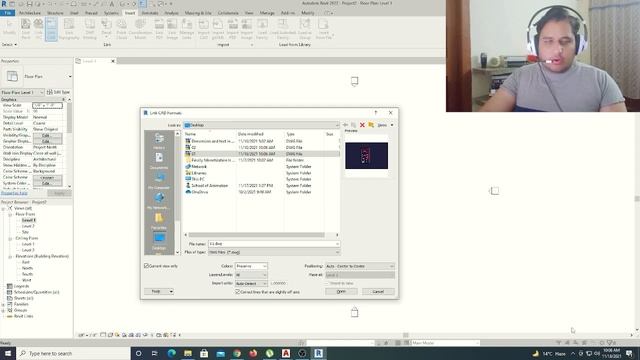Click the Import Image ribbon icon
This screenshot has width=640, height=360.
pos(247,29)
